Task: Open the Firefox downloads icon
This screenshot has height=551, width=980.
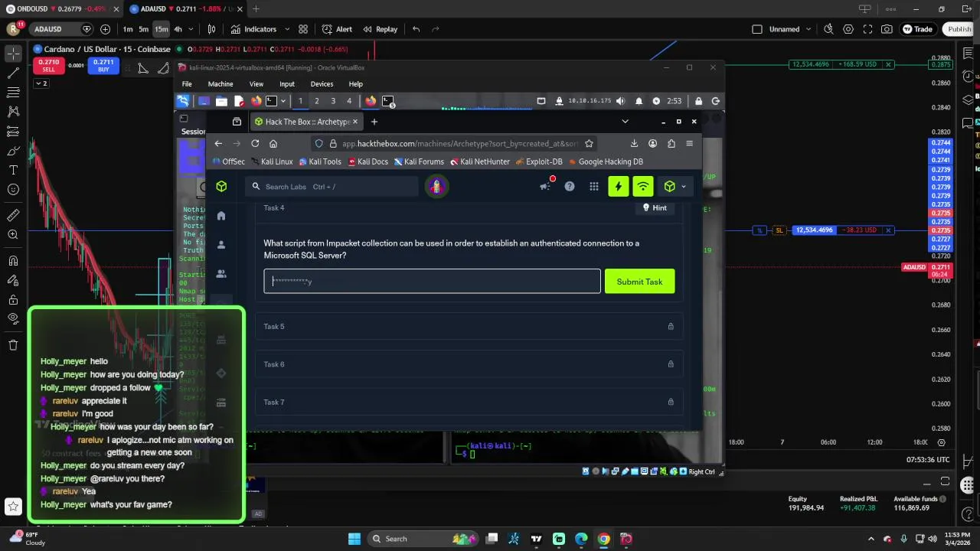Action: tap(634, 143)
